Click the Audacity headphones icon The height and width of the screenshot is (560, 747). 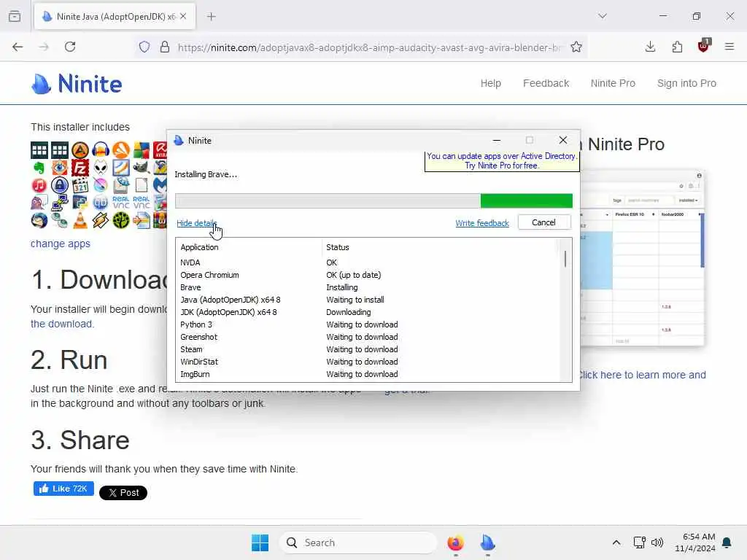(101, 150)
